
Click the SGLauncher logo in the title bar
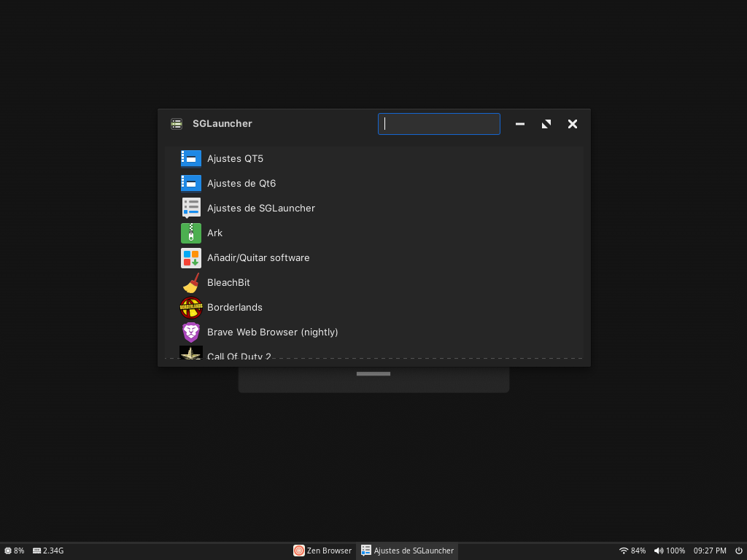pos(177,124)
